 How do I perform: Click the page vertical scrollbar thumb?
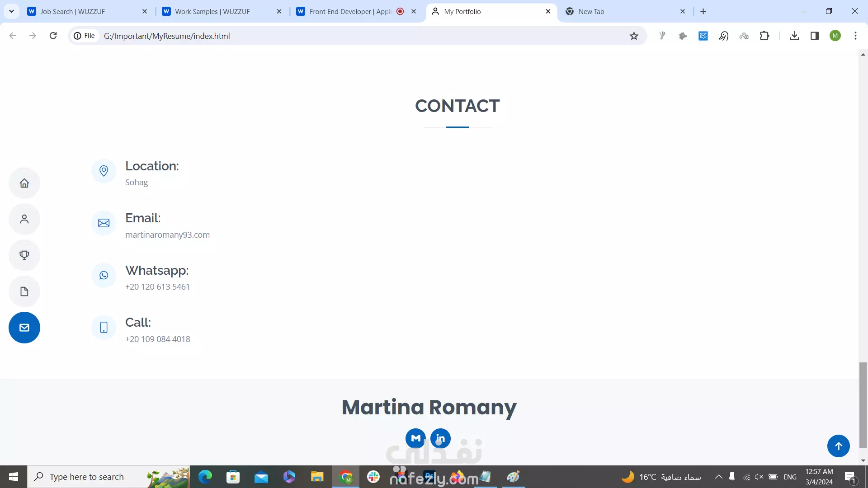pyautogui.click(x=863, y=405)
